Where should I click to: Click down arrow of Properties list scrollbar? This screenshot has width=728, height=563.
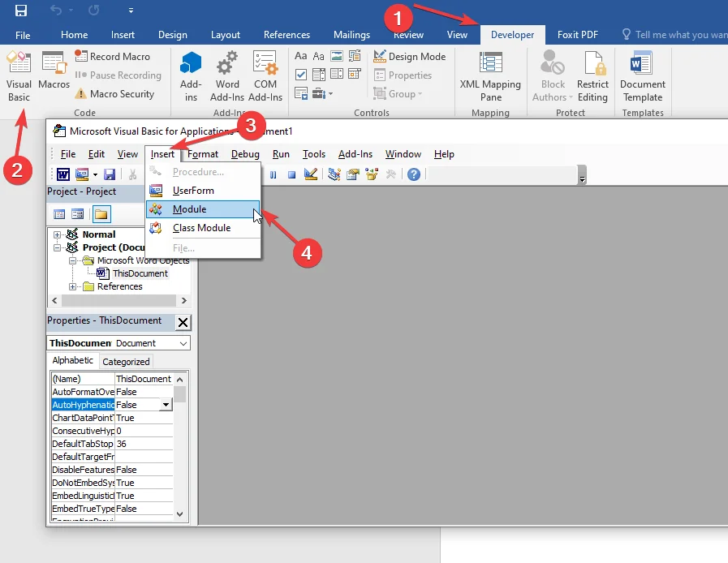(180, 514)
